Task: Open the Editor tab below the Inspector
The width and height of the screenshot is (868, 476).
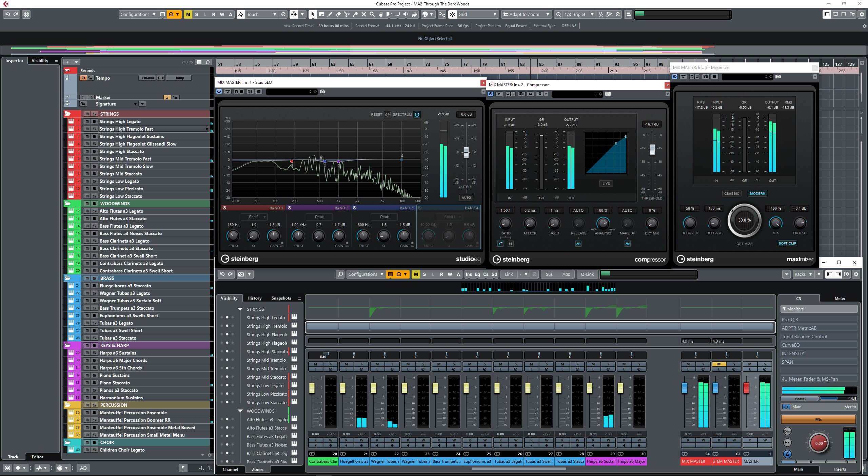Action: (x=37, y=457)
